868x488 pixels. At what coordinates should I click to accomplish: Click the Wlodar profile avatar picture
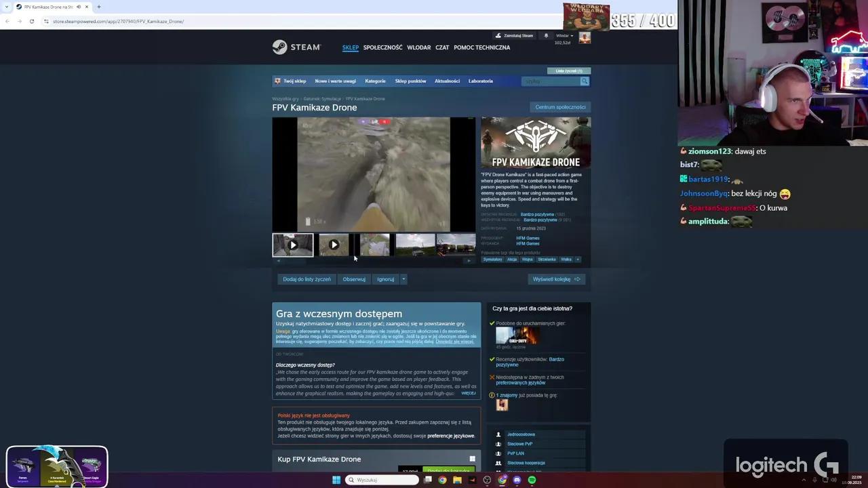[585, 38]
